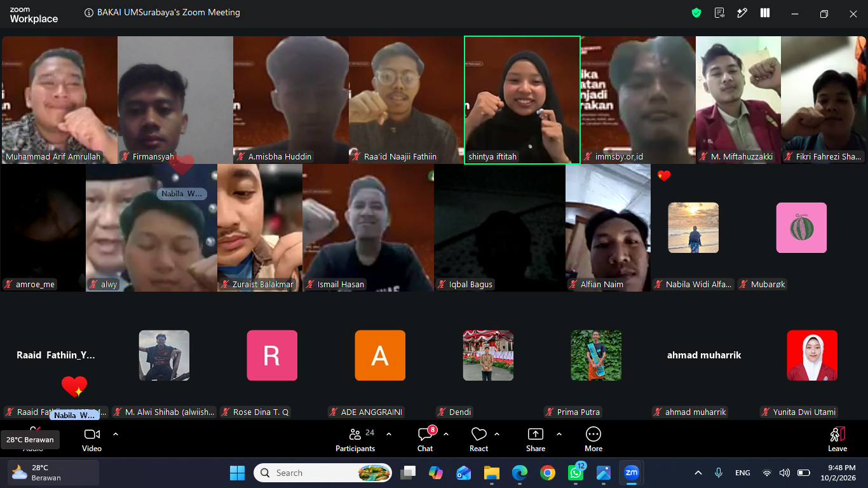Click Rose Dina's pink R avatar
This screenshot has width=868, height=488.
click(x=272, y=355)
